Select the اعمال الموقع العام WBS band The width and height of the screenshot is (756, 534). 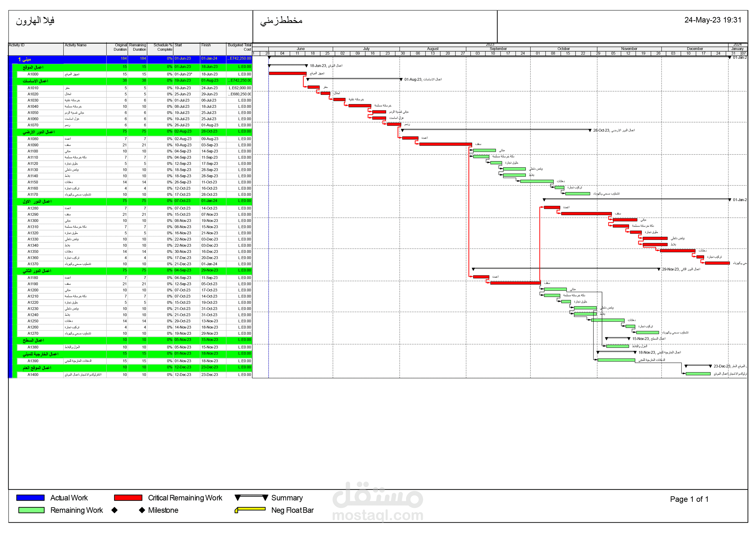[x=132, y=368]
